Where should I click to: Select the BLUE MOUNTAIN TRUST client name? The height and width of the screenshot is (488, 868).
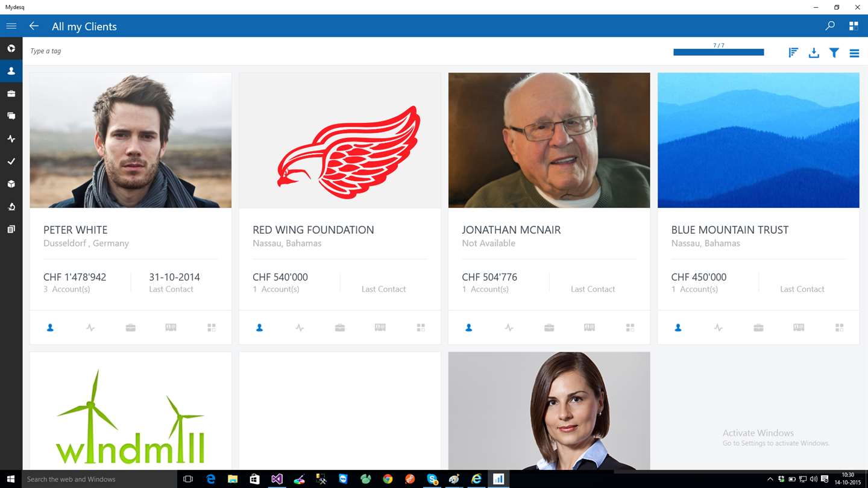pos(730,230)
